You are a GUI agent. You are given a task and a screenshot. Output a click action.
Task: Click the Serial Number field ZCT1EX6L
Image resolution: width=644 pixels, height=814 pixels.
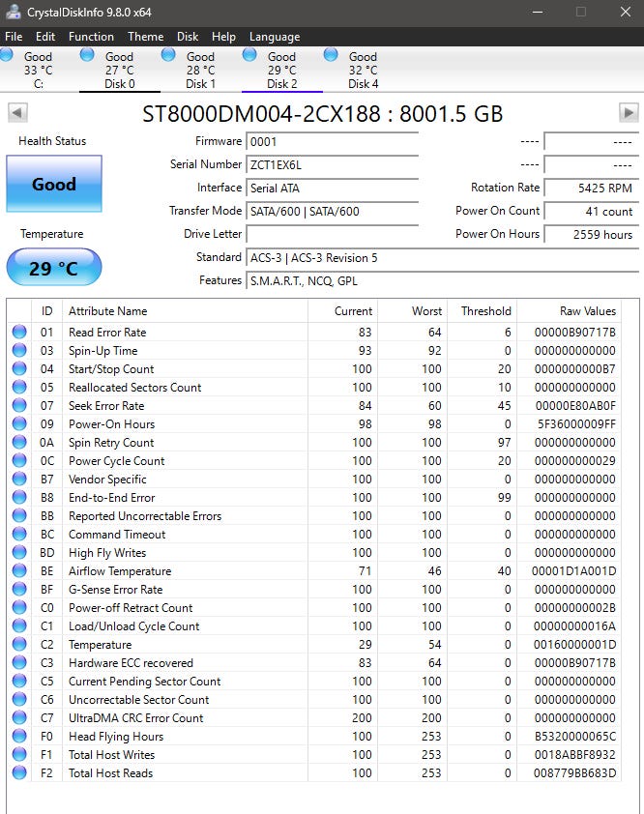coord(333,164)
